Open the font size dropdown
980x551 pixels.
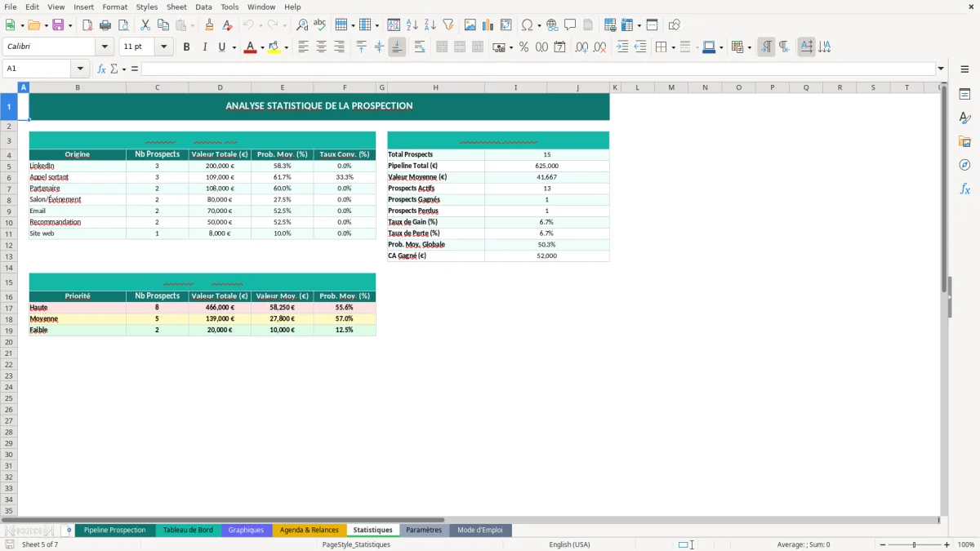[x=164, y=47]
